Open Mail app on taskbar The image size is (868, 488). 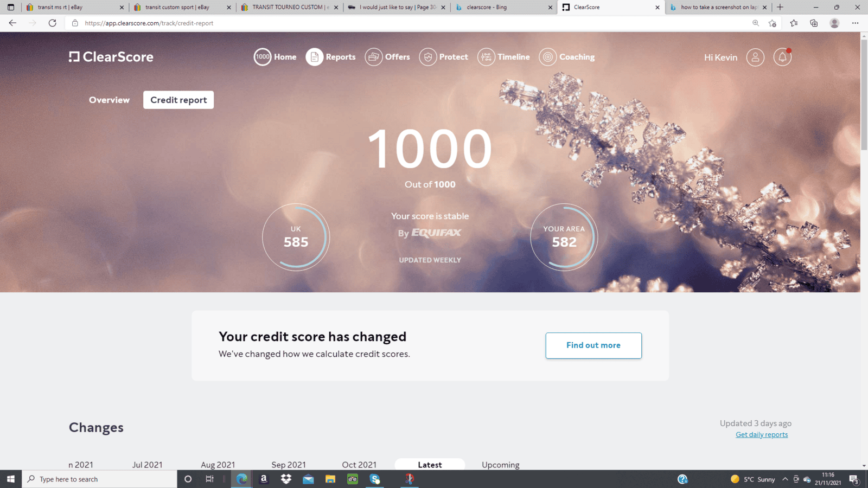pos(308,479)
